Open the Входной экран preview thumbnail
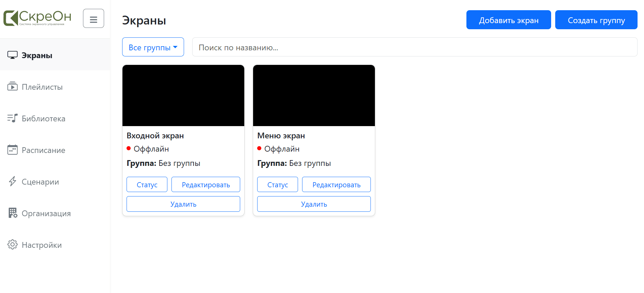The width and height of the screenshot is (644, 293). click(x=183, y=96)
